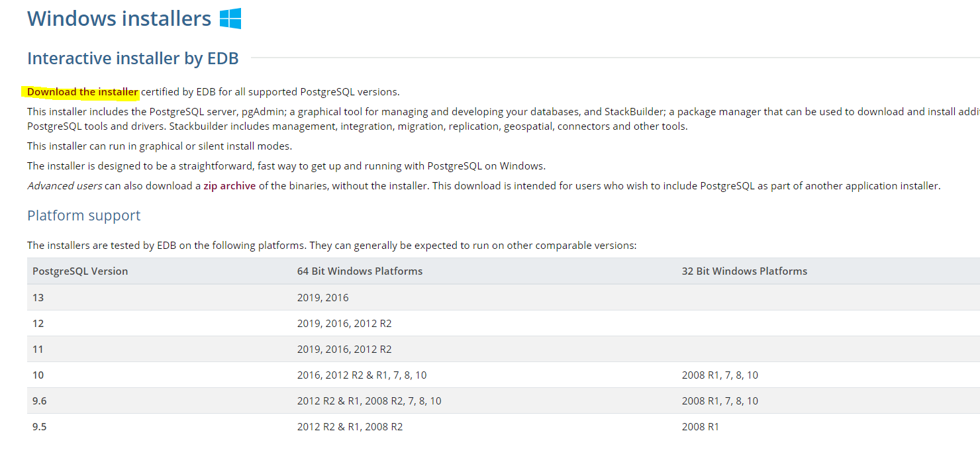Screen dimensions: 980x472
Task: Click 64-bit platforms cell for version 12
Action: pyautogui.click(x=344, y=323)
